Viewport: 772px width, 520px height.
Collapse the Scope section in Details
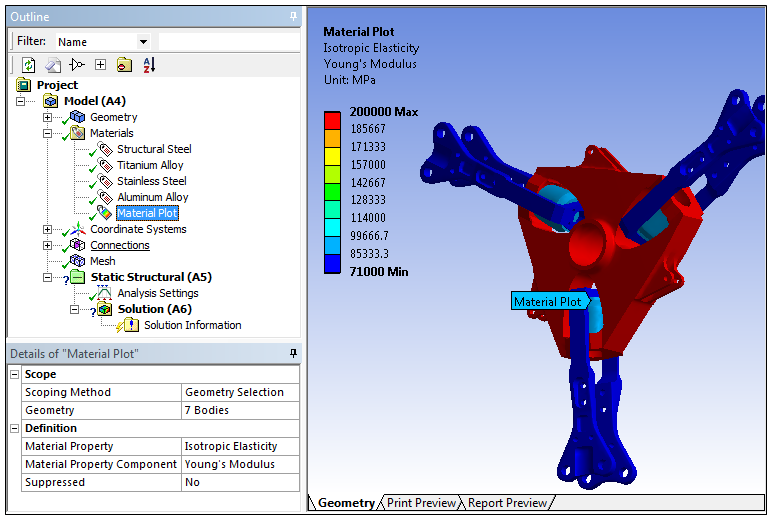(x=14, y=374)
